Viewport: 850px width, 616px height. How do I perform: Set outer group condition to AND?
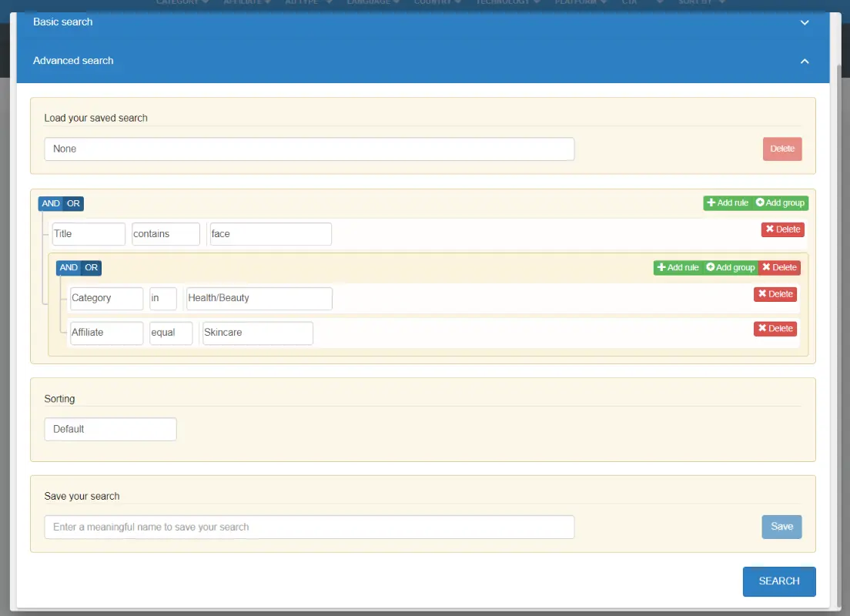click(51, 204)
